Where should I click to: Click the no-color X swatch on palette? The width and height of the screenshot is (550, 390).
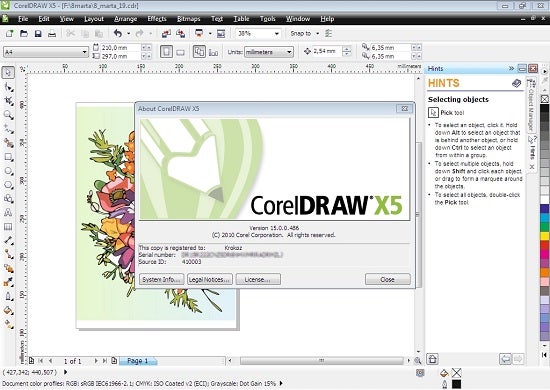pos(545,99)
